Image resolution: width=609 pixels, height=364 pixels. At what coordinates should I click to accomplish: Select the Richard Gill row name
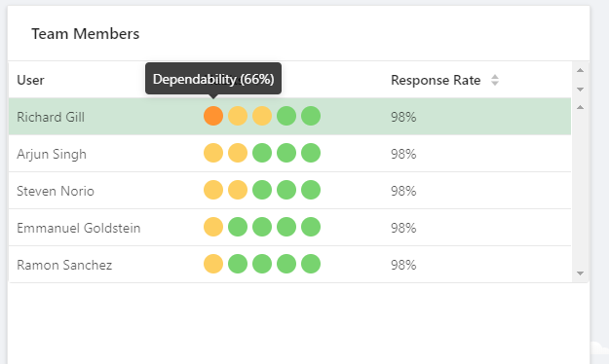click(x=51, y=117)
